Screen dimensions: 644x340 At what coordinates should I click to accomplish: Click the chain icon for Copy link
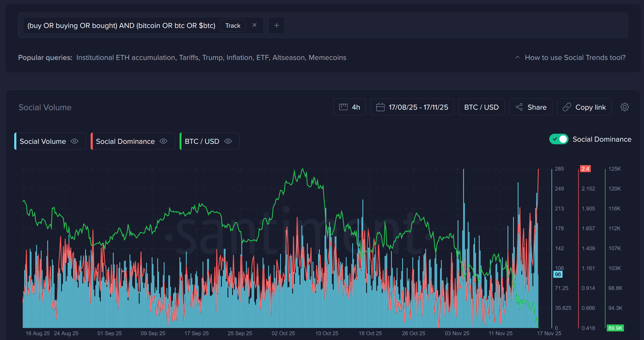[x=567, y=107]
